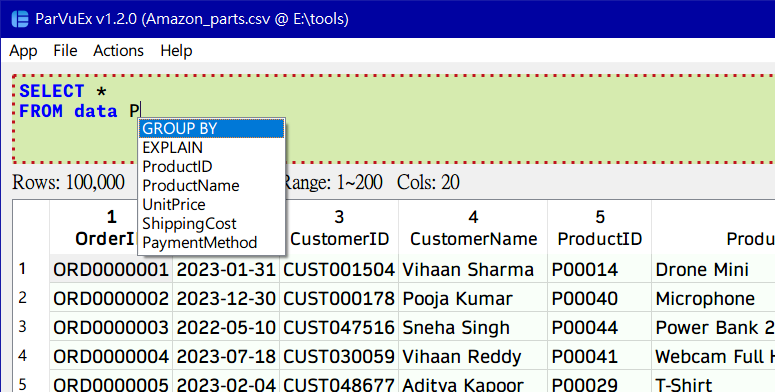Select row number 1 header
The height and width of the screenshot is (392, 775).
point(31,269)
